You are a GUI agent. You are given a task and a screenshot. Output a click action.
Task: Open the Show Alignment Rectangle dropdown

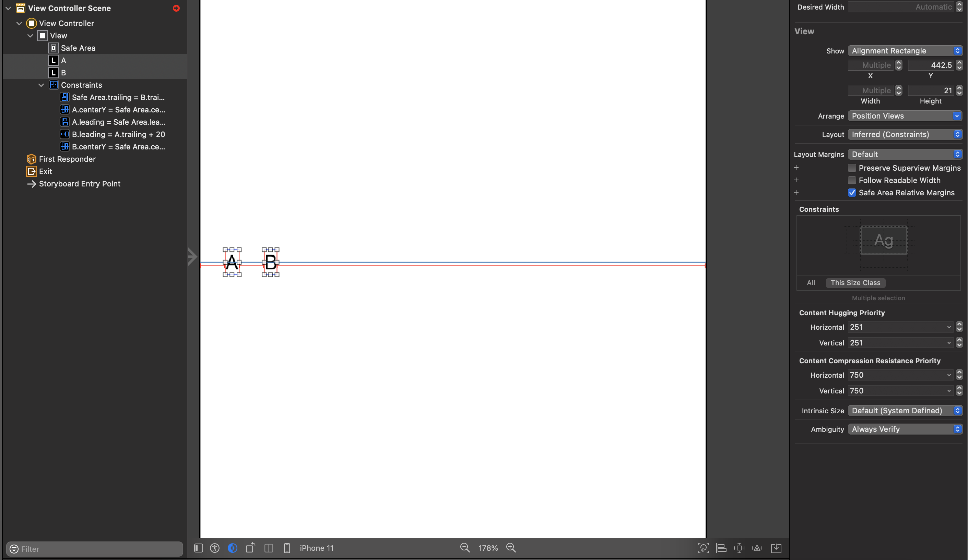tap(905, 51)
